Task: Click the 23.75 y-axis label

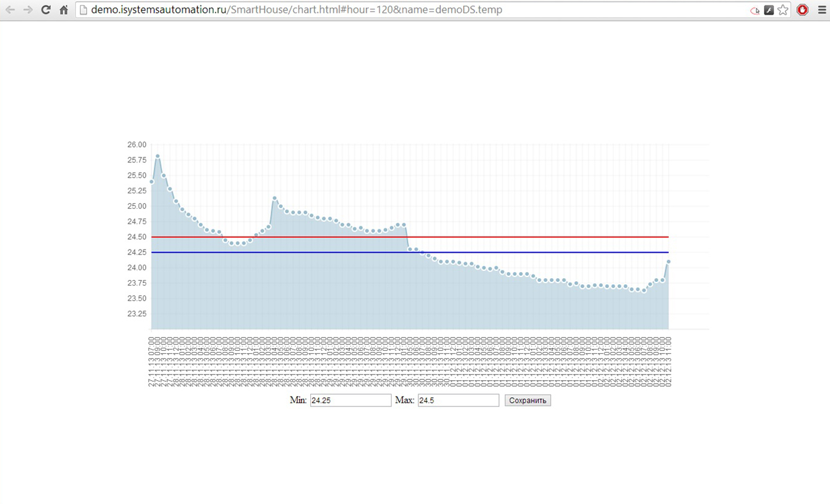Action: [137, 283]
